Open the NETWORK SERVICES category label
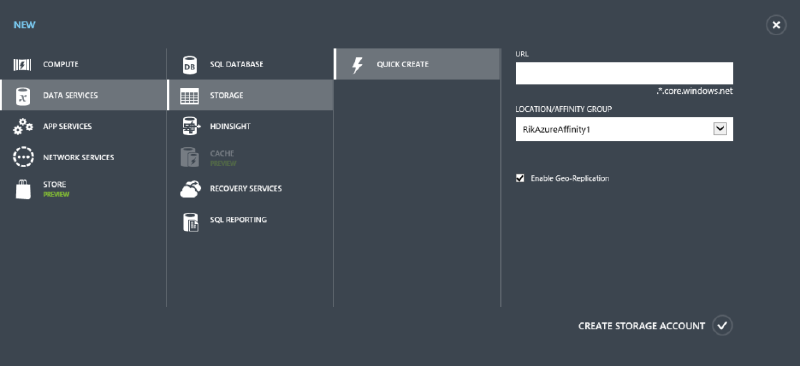 click(x=79, y=157)
